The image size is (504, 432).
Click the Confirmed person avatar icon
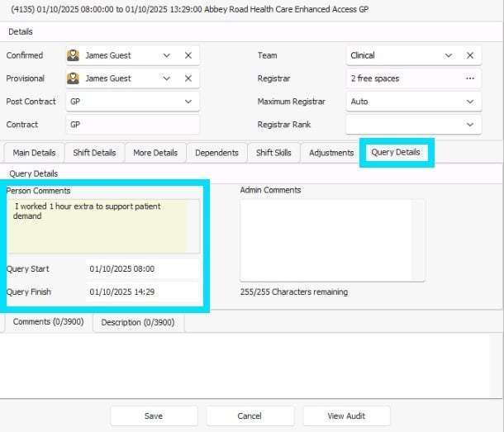[73, 55]
